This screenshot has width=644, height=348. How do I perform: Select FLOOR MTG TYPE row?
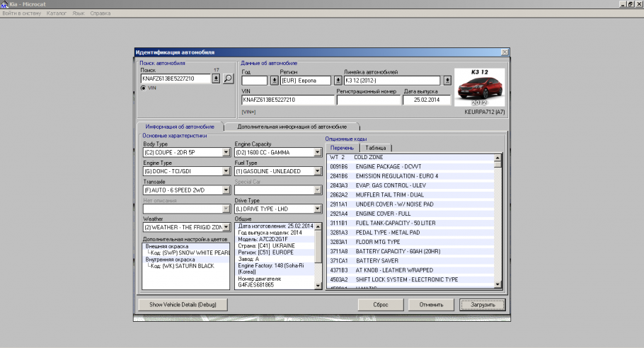pos(410,242)
